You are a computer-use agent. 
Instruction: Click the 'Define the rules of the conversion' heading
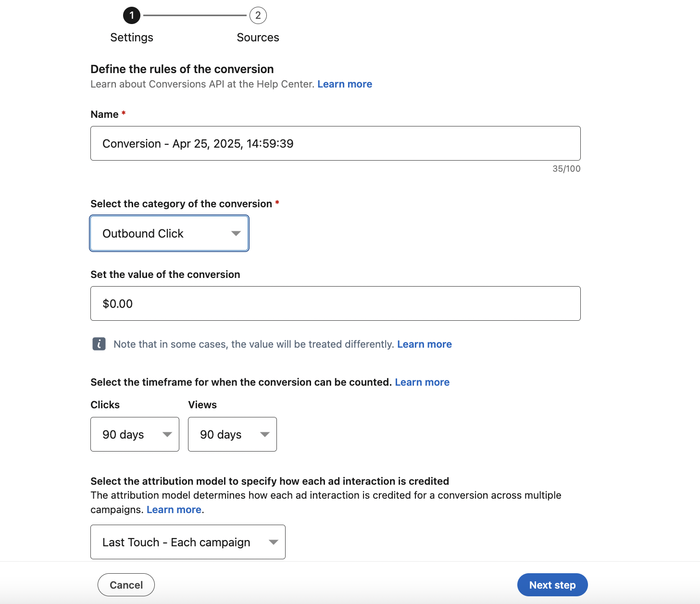(x=182, y=69)
